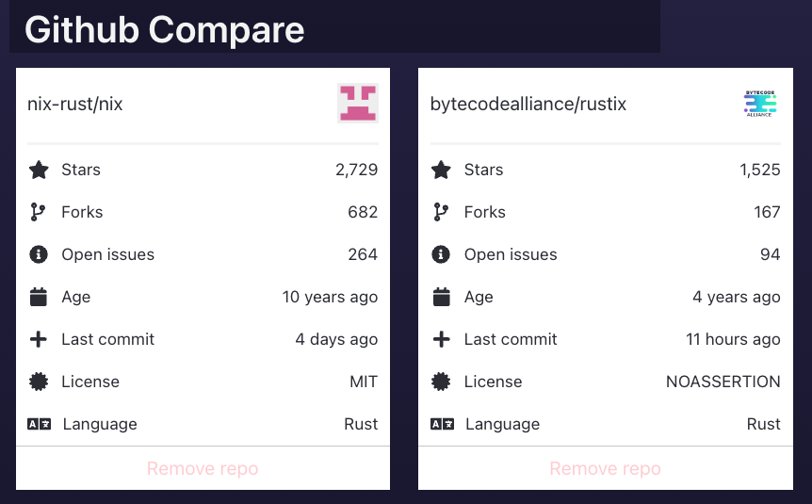Click the plus Last commit icon for rustix
The height and width of the screenshot is (504, 812).
point(441,340)
